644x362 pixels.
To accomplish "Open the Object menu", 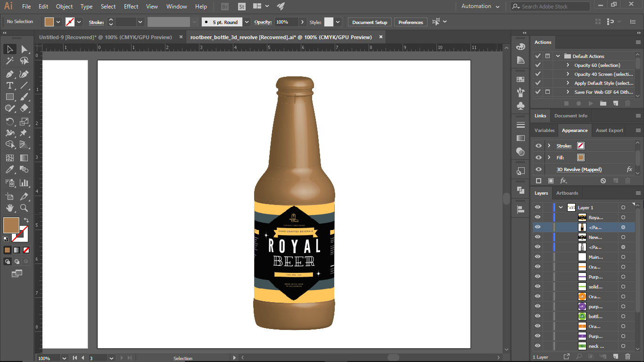I will click(65, 7).
